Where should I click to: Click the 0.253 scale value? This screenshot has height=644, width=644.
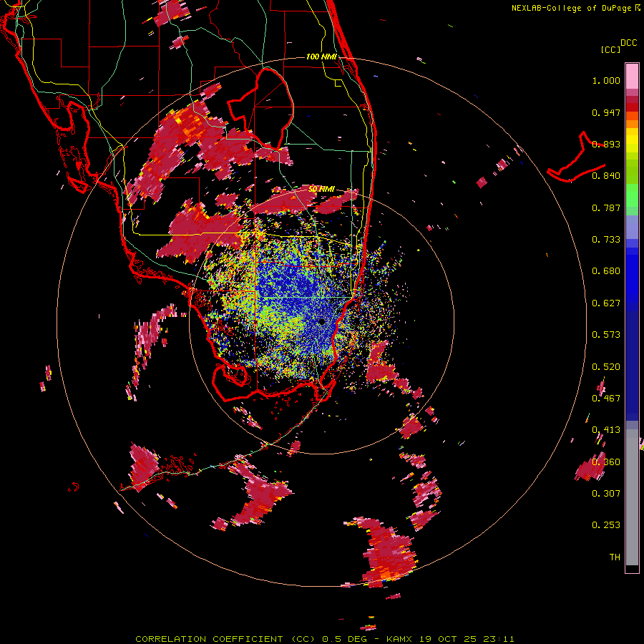pos(606,525)
